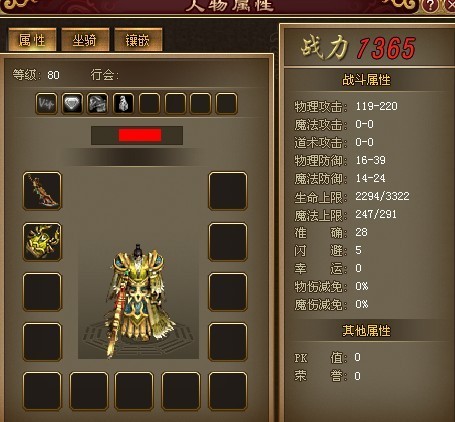Select the golden armor equipment slot
The width and height of the screenshot is (455, 422).
(x=42, y=242)
